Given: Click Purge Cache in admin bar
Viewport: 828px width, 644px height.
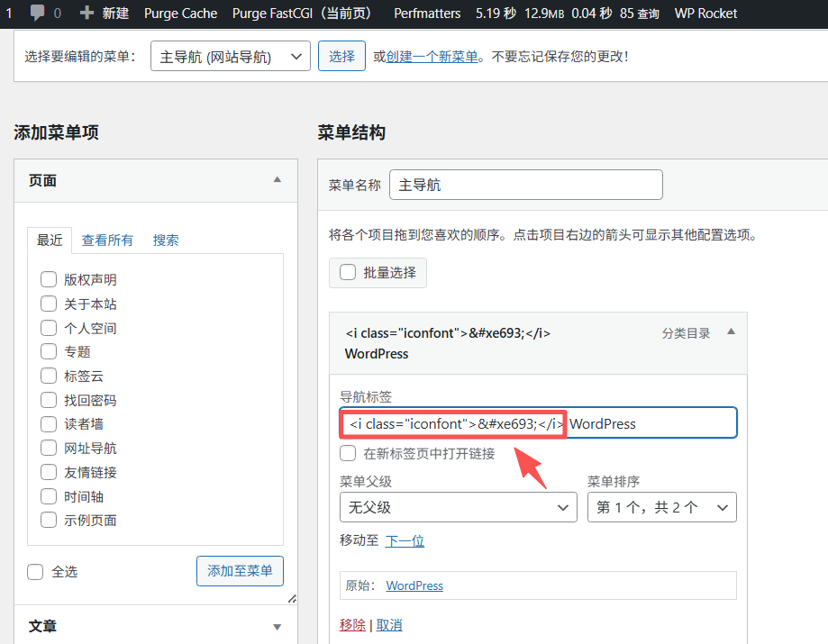Looking at the screenshot, I should 180,14.
